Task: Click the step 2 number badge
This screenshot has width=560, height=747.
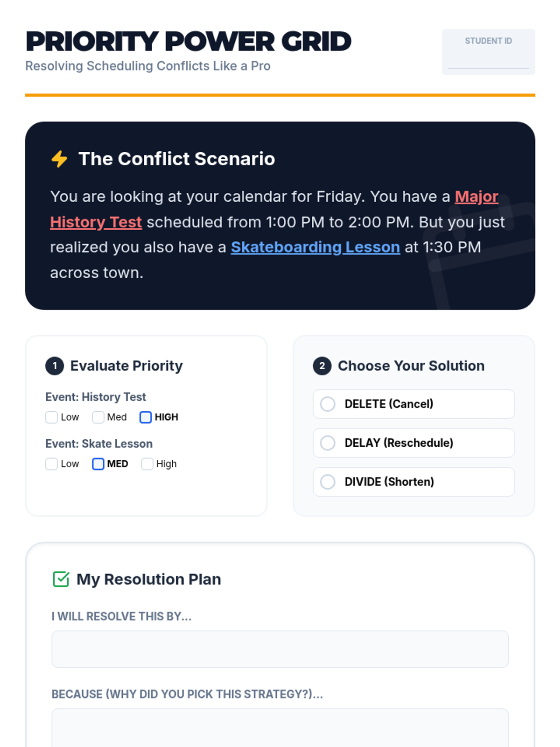Action: (322, 366)
